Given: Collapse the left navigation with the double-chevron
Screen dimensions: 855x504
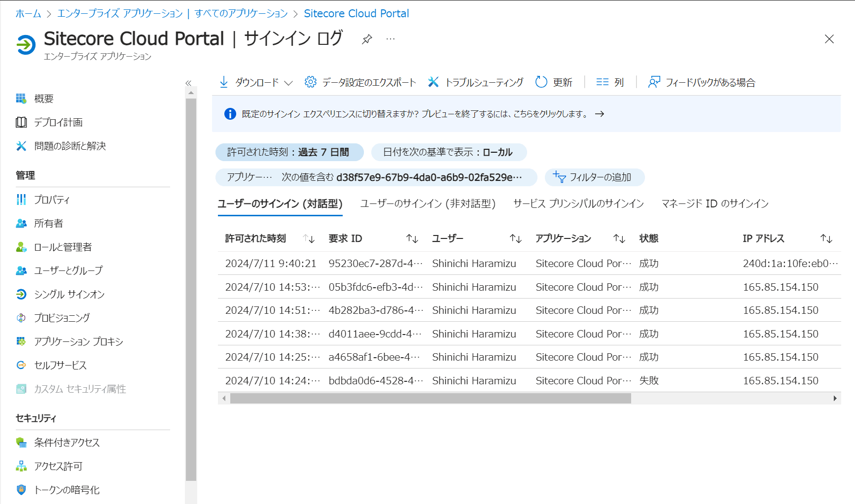Looking at the screenshot, I should pos(188,83).
